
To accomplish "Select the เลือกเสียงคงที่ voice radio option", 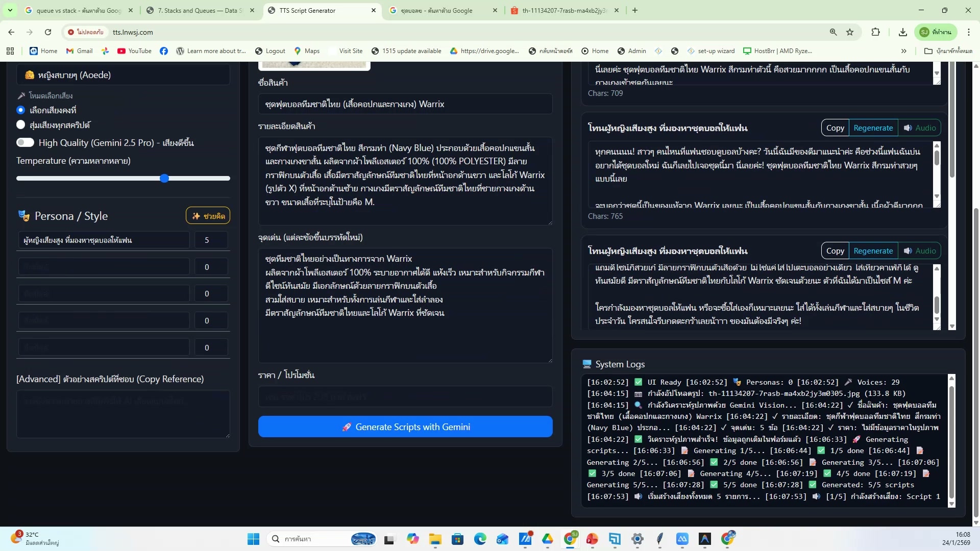I will point(21,110).
